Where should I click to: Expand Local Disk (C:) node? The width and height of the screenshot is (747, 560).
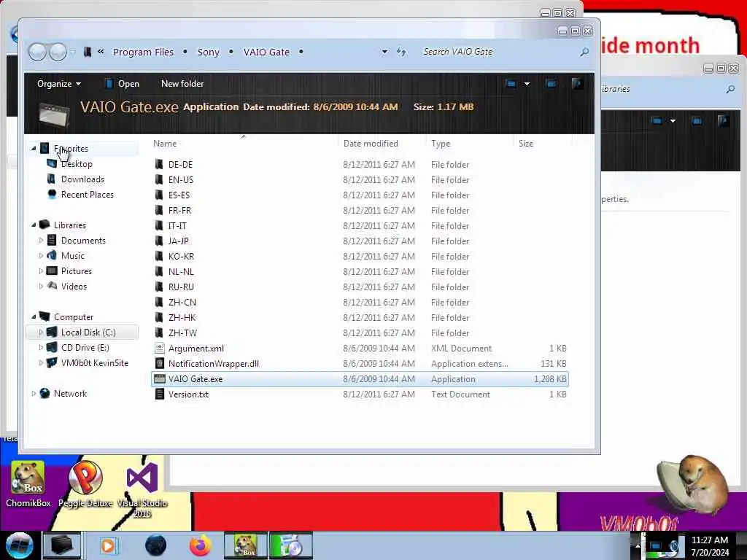click(x=41, y=332)
